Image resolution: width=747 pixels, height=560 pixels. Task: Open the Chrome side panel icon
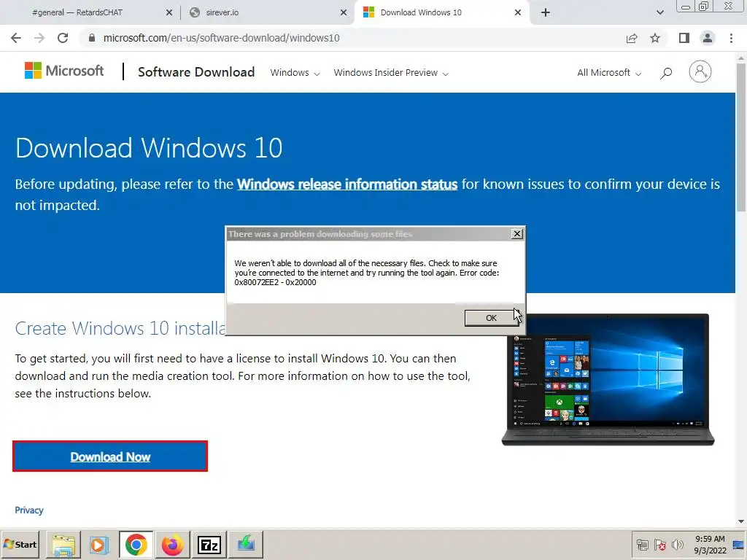pos(684,38)
